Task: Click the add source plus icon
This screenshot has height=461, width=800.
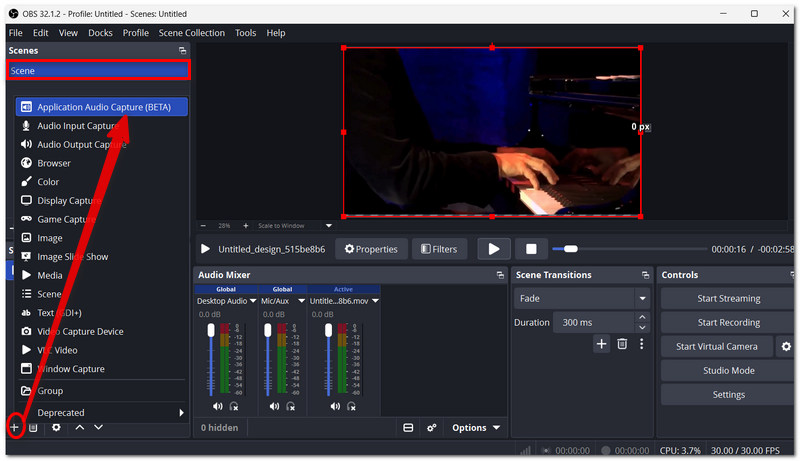Action: (15, 427)
